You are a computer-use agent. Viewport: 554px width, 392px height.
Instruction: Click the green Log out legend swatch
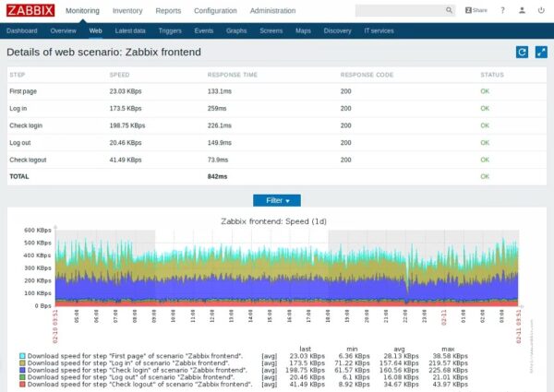pyautogui.click(x=22, y=377)
